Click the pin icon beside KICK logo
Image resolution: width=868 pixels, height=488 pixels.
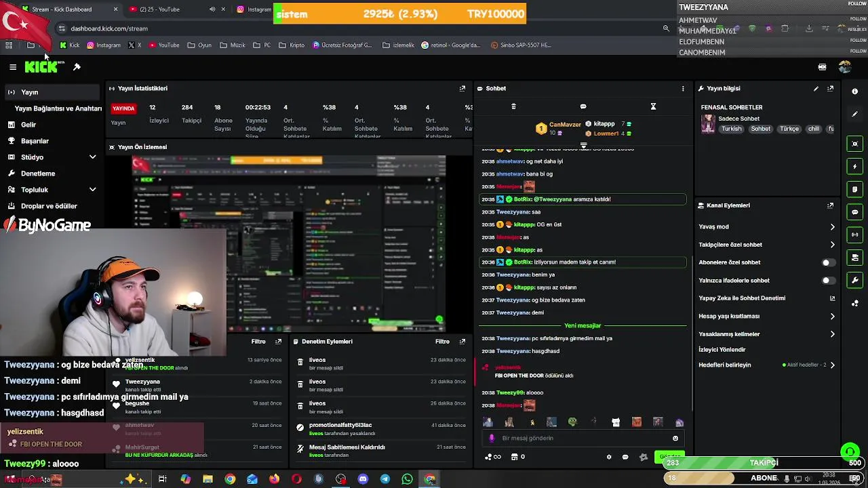(x=77, y=67)
